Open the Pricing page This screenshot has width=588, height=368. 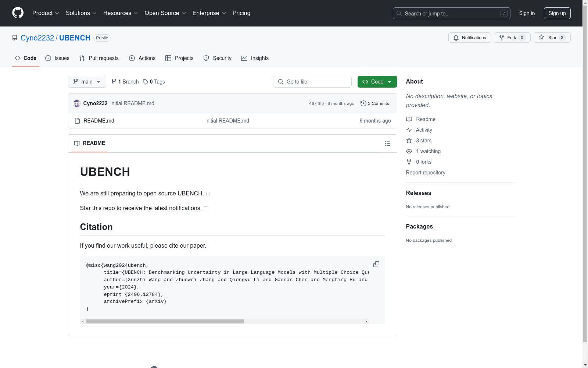click(x=241, y=13)
